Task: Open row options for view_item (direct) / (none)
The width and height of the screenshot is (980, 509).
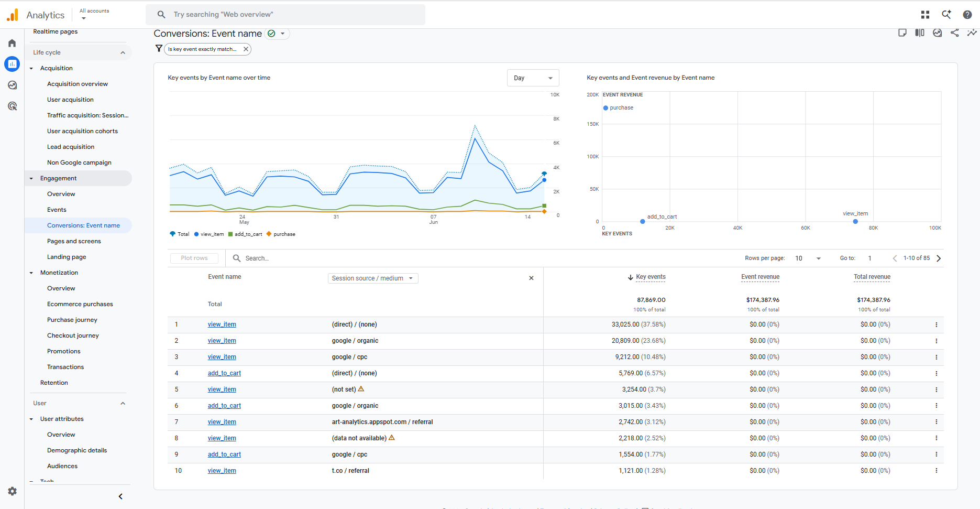Action: [937, 324]
